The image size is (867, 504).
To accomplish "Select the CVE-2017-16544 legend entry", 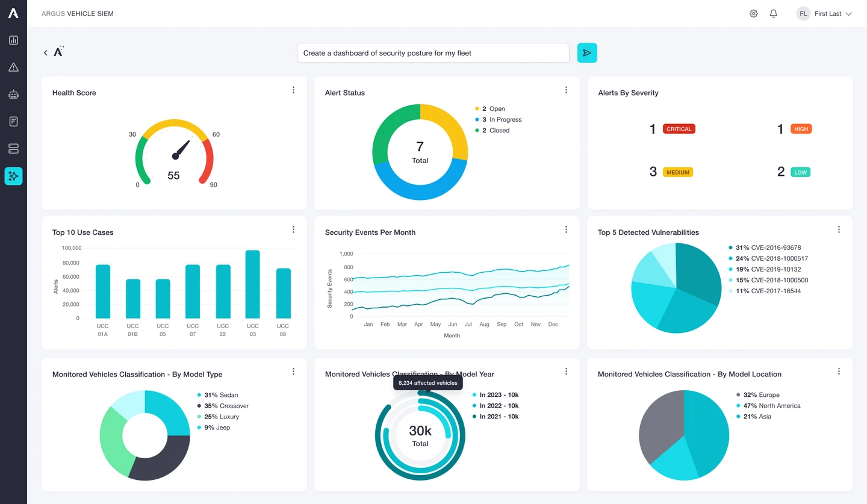I will pyautogui.click(x=765, y=291).
